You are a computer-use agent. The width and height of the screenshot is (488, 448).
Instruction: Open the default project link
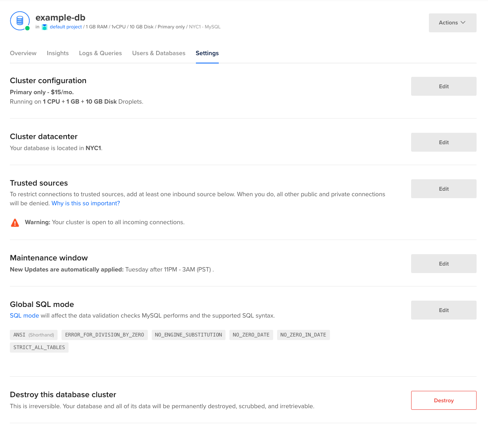pos(65,27)
